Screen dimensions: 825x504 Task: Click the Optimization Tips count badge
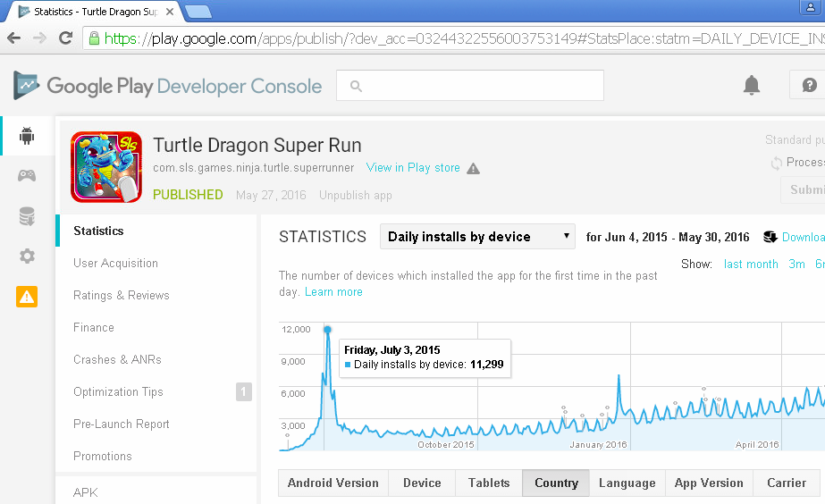[244, 391]
